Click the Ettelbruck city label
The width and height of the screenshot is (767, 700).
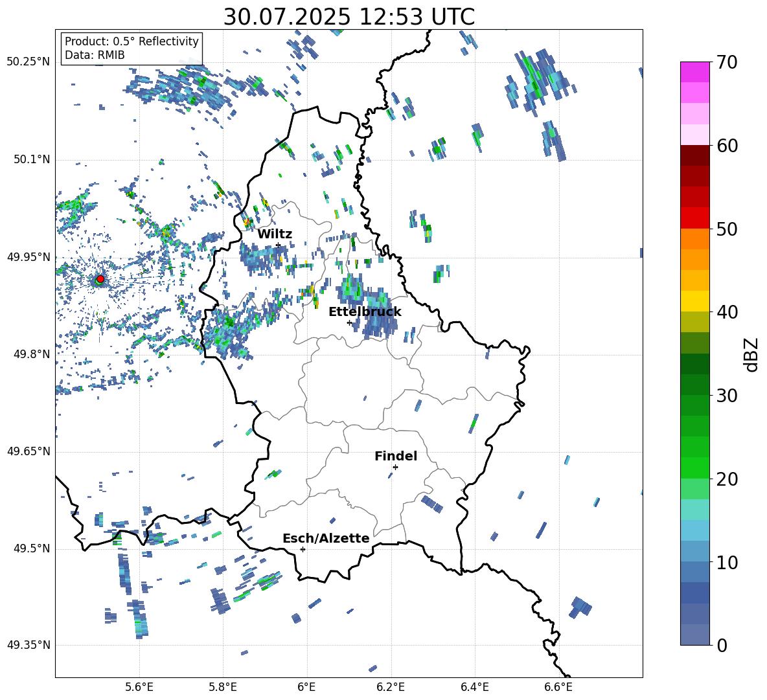[365, 312]
